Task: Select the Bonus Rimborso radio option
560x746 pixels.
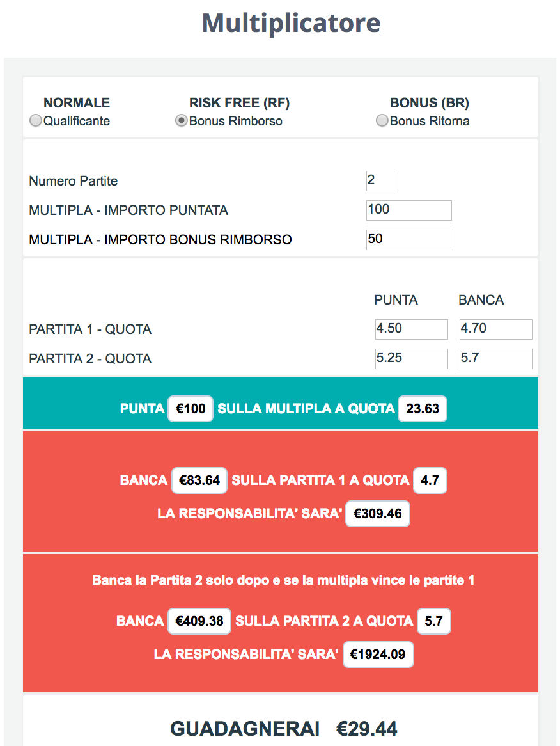Action: coord(181,121)
